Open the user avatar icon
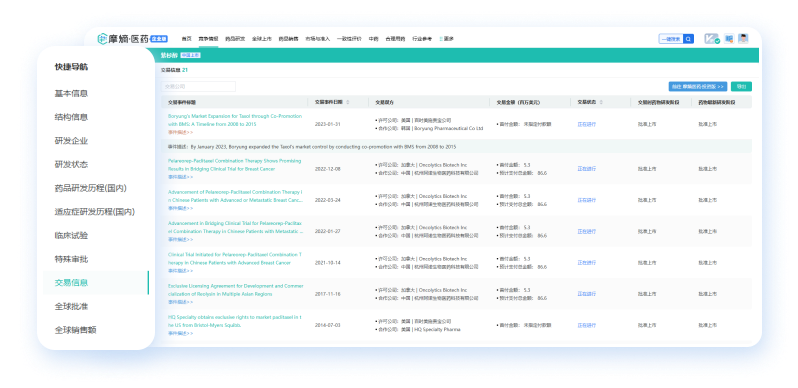 744,39
